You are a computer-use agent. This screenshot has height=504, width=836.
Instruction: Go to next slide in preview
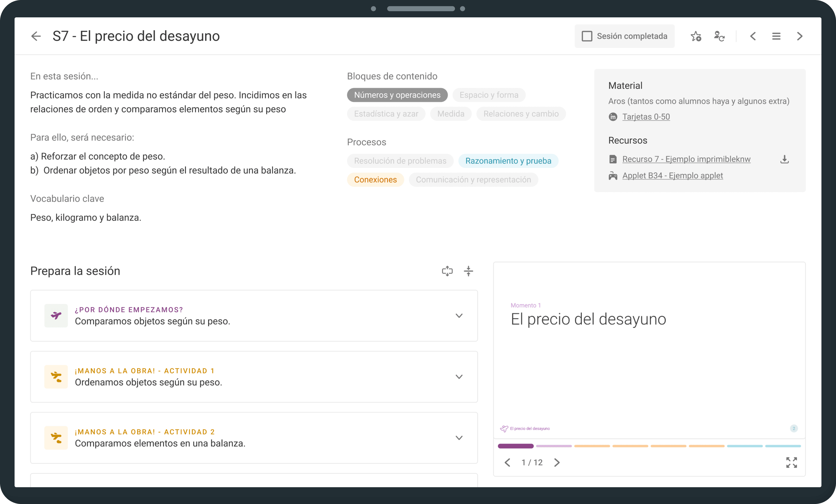(x=557, y=462)
